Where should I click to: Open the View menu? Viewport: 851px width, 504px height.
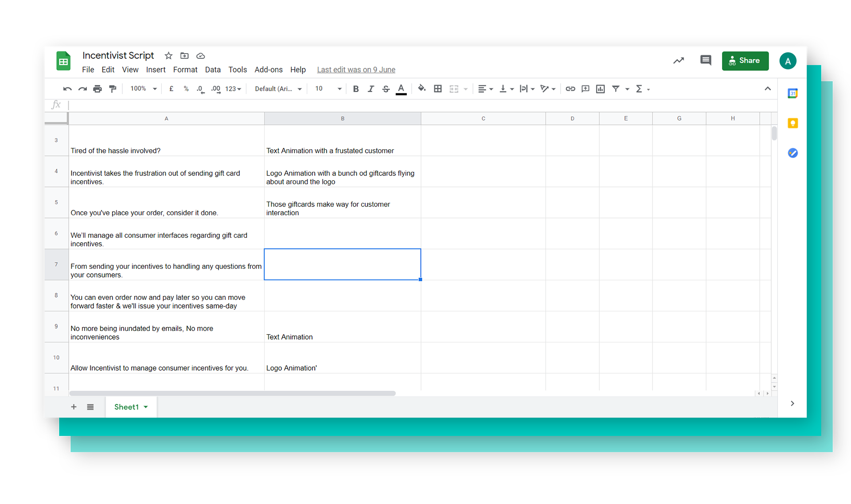coord(130,70)
